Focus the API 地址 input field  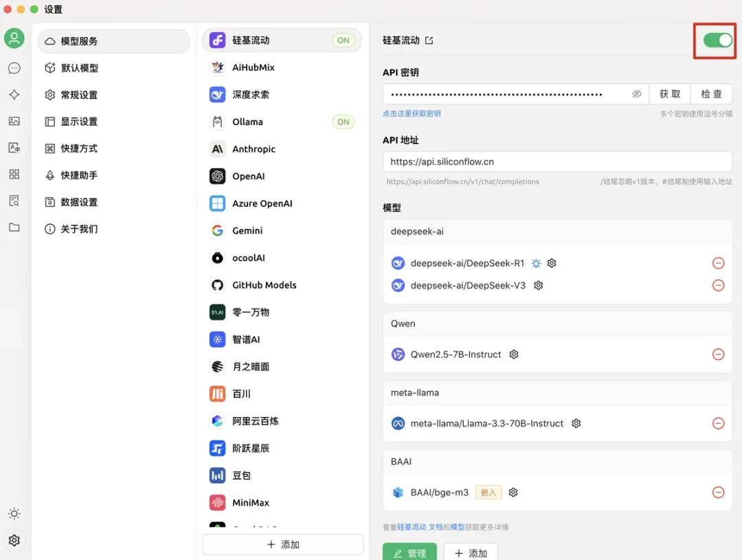[557, 162]
